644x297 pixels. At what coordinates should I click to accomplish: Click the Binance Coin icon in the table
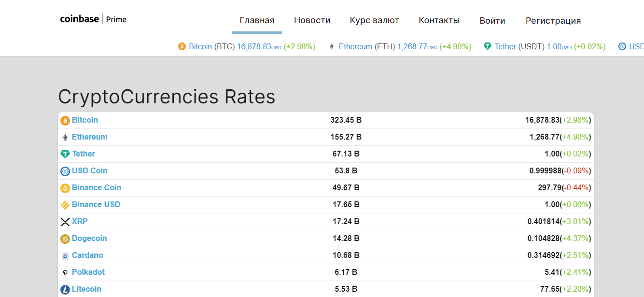65,188
